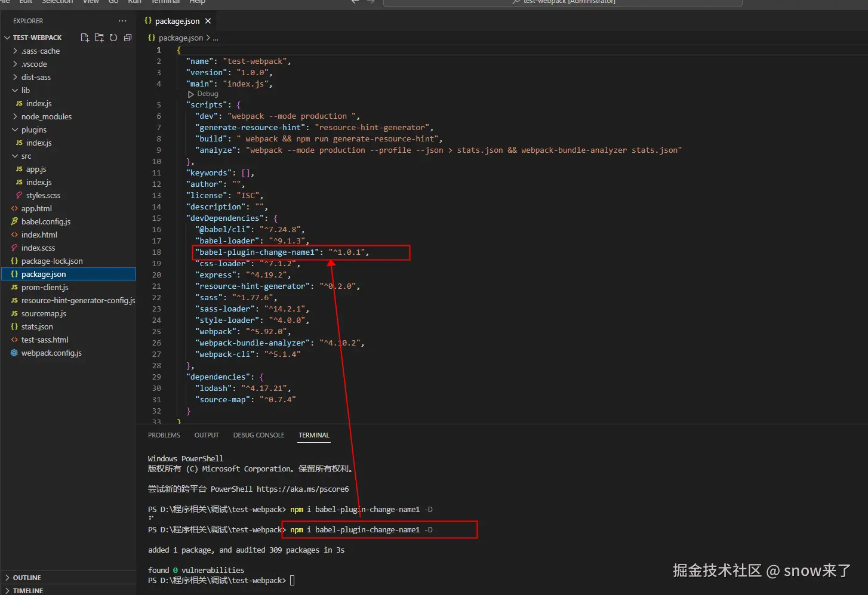Click package.json in the breadcrumb bar
This screenshot has height=595, width=868.
[181, 38]
